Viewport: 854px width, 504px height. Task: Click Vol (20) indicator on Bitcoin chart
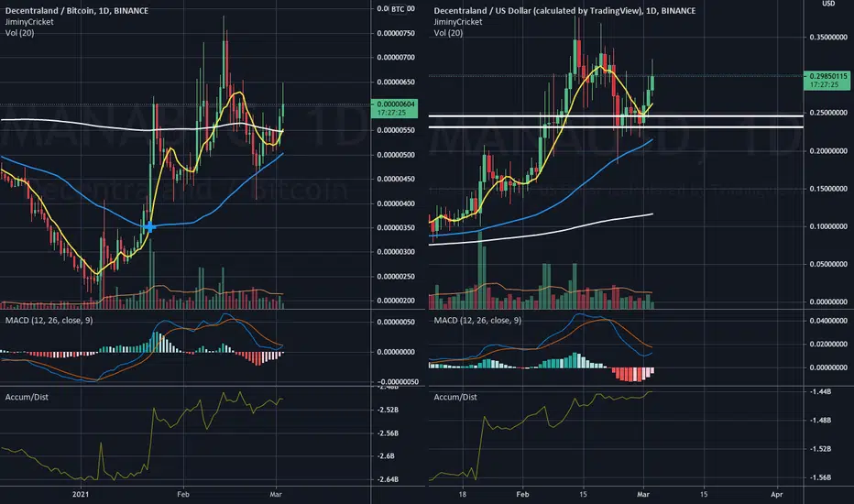pyautogui.click(x=19, y=33)
